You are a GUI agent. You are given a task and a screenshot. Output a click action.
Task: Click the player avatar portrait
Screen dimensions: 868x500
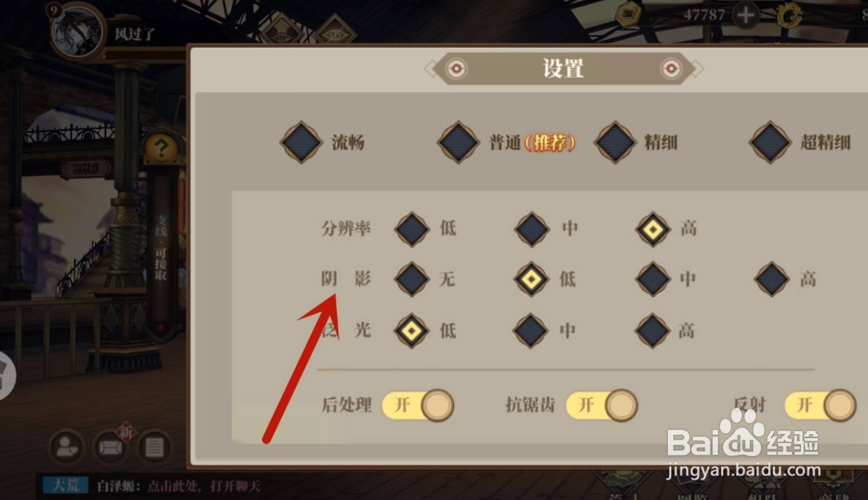pyautogui.click(x=78, y=31)
